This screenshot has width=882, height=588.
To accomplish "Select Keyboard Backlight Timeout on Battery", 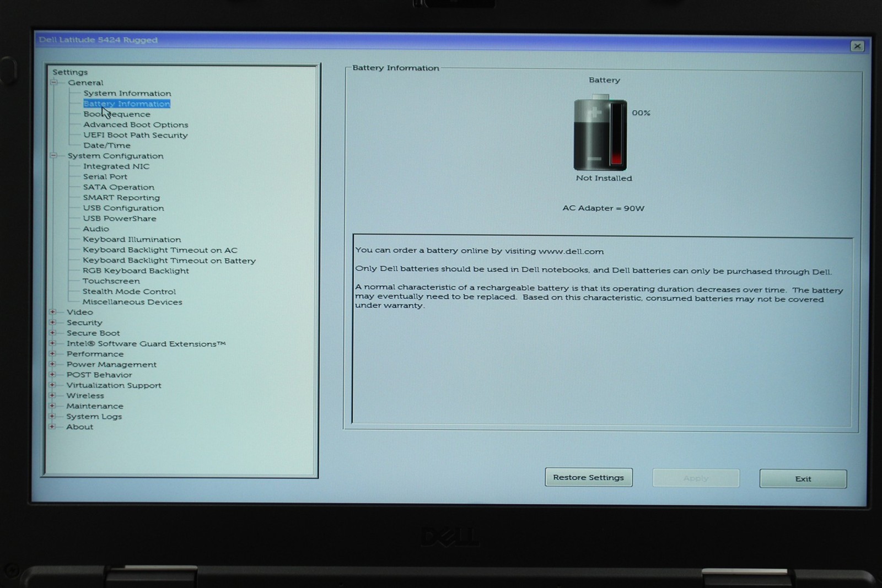I will pyautogui.click(x=169, y=261).
